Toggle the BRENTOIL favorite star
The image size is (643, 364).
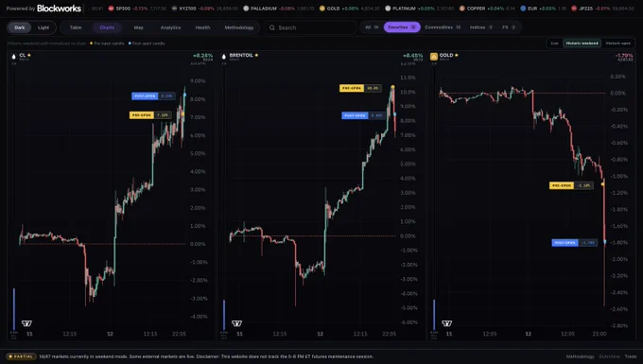coord(256,55)
